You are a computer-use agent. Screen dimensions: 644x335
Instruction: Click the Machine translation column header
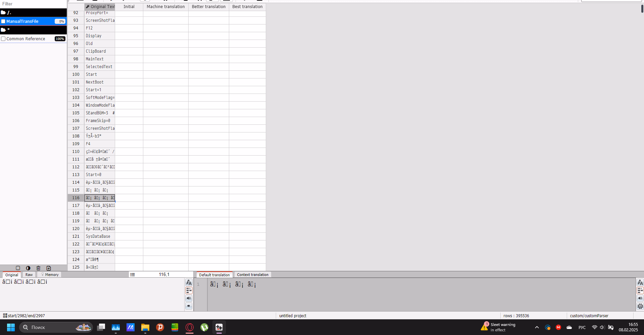(166, 7)
